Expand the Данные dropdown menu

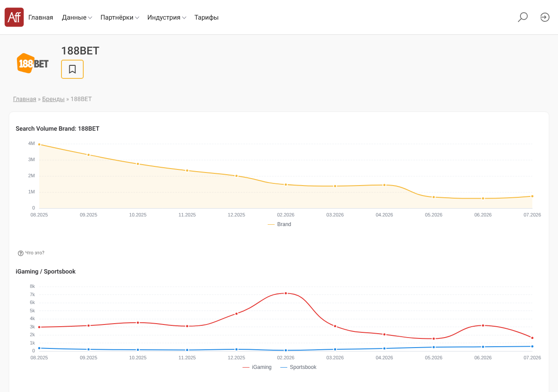pos(77,17)
